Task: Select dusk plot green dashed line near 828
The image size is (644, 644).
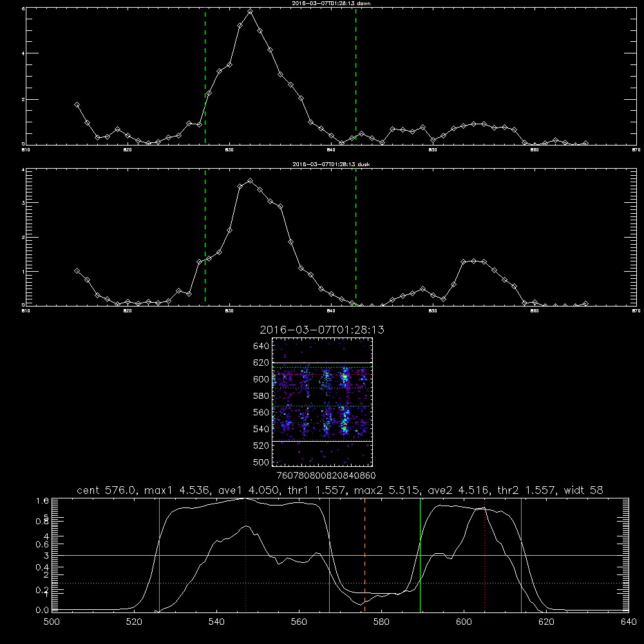Action: 205,237
